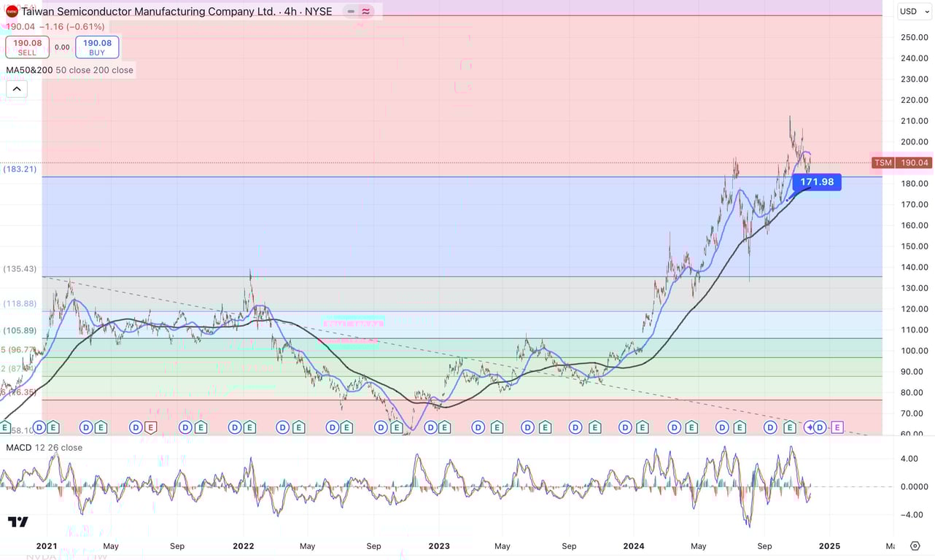The height and width of the screenshot is (560, 935).
Task: Click the 220.00 price axis label
Action: point(914,100)
